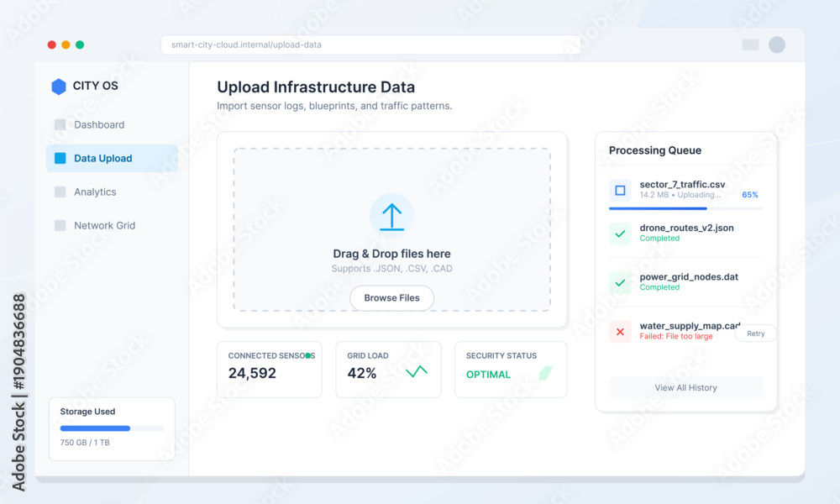
Task: Click the green Connected Sensors status dot
Action: 308,355
